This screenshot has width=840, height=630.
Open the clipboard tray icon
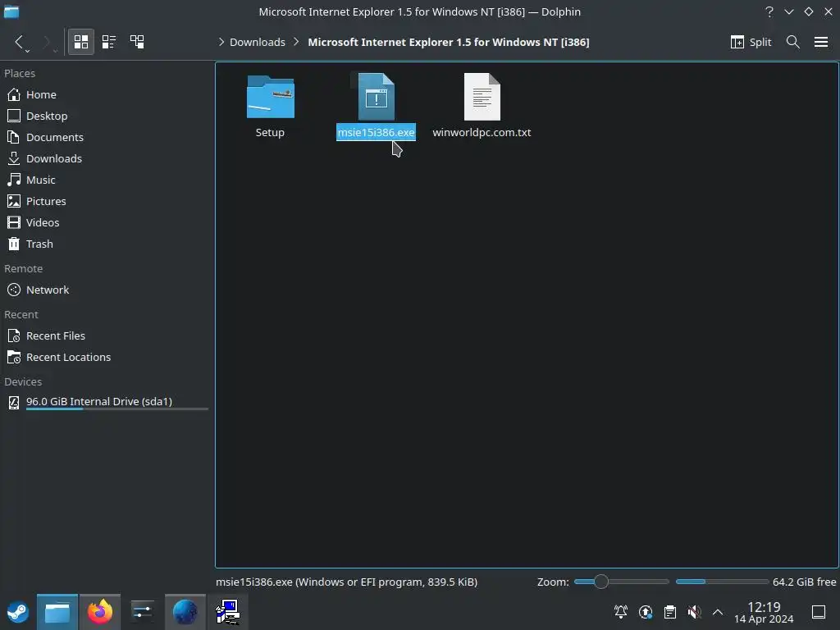(x=670, y=612)
